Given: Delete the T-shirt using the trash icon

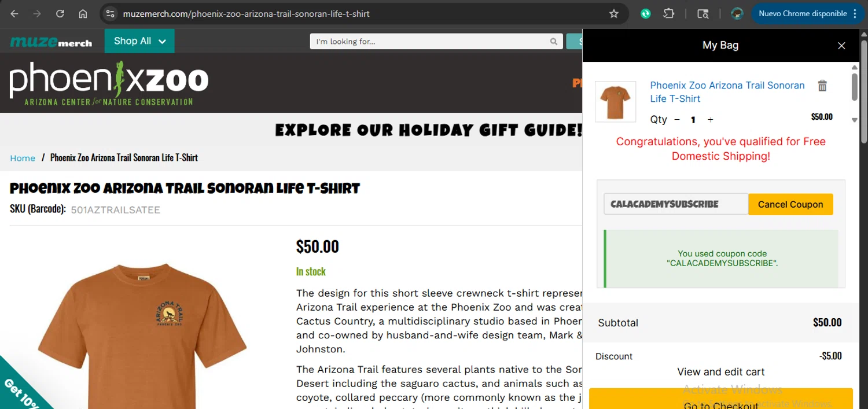Looking at the screenshot, I should click(x=822, y=86).
